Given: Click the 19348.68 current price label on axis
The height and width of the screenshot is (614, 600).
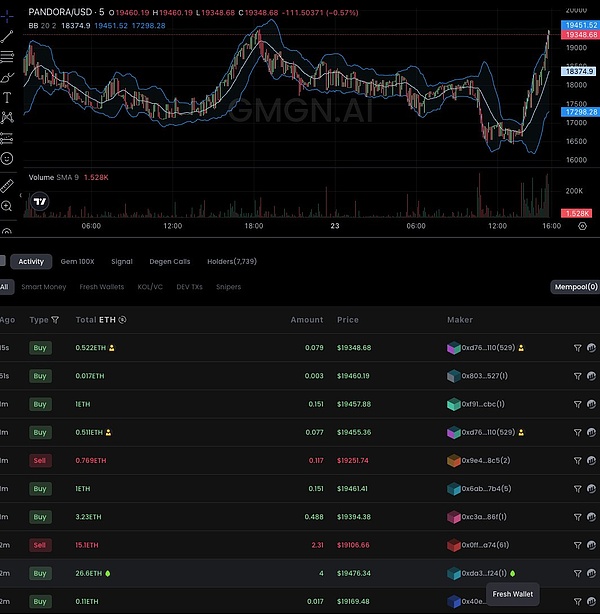Looking at the screenshot, I should click(x=581, y=34).
